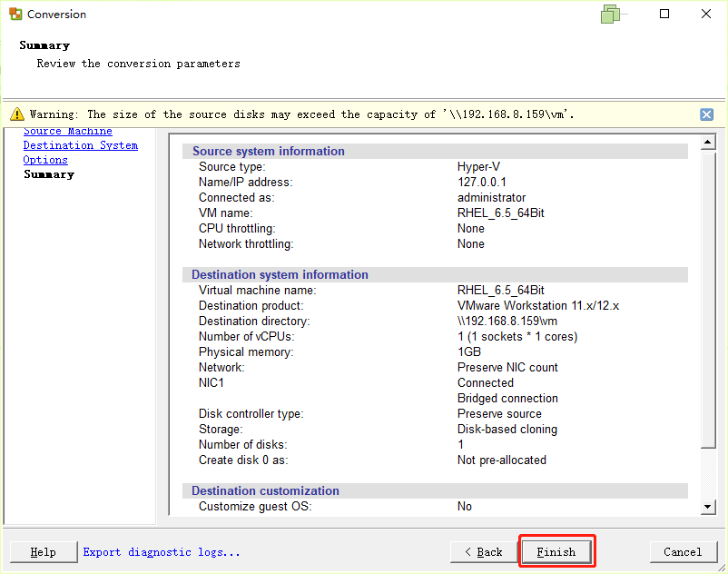Go back with the Back button
Screen dimensions: 728x574
pos(484,551)
